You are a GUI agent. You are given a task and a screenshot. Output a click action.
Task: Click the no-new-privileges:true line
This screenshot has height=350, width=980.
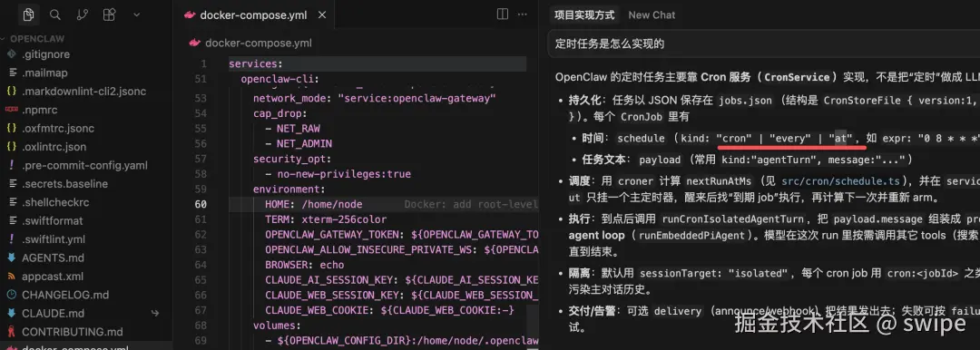[338, 174]
